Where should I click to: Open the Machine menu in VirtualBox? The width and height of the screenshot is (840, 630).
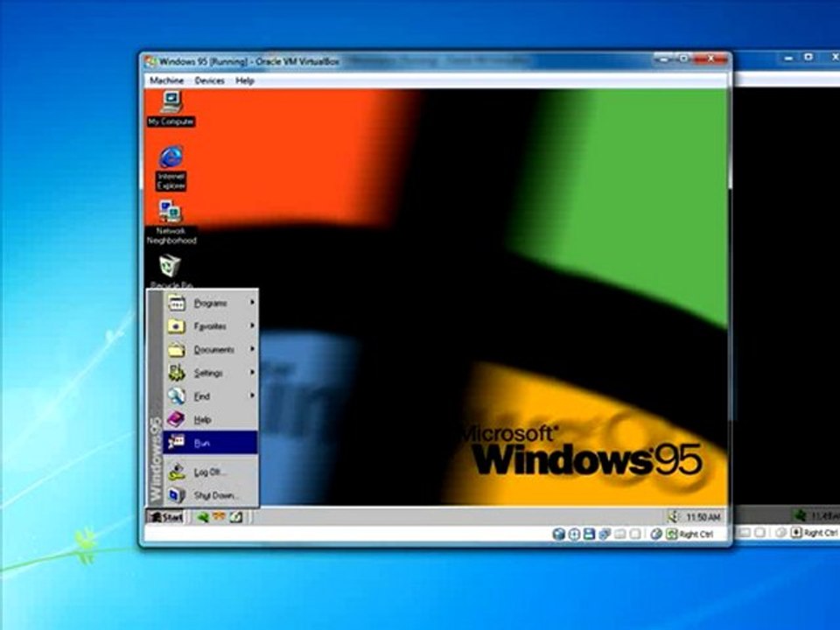point(166,80)
